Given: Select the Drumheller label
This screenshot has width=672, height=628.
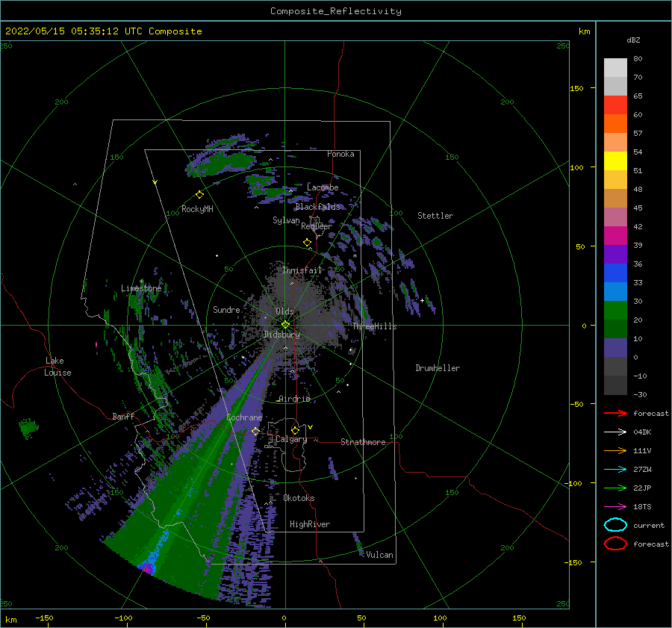Looking at the screenshot, I should pyautogui.click(x=438, y=368).
